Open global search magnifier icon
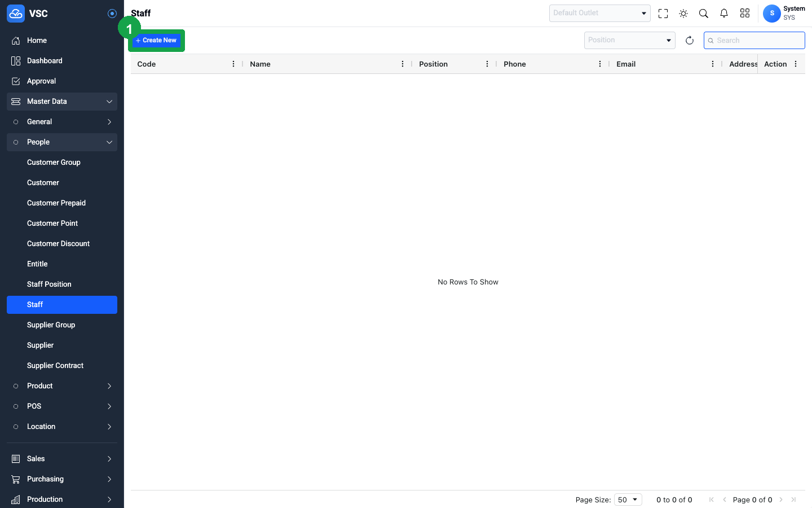Screen dimensions: 812x508 pyautogui.click(x=704, y=14)
